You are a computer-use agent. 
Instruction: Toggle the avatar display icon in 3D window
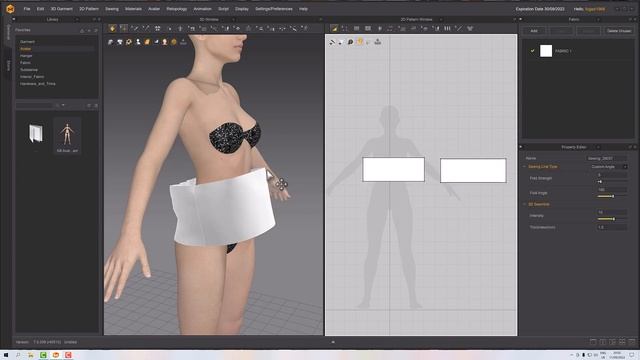[x=138, y=42]
